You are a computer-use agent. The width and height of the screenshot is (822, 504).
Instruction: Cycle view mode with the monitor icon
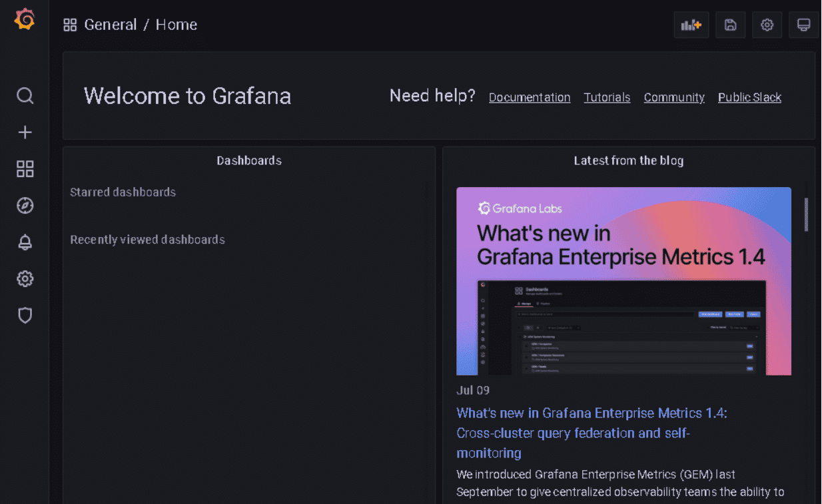tap(803, 25)
